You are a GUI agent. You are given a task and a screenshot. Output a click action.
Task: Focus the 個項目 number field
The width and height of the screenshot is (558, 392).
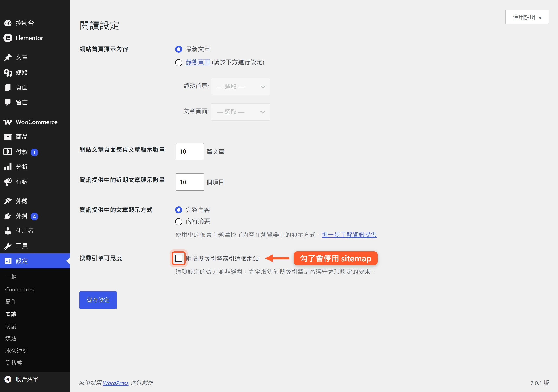point(190,182)
